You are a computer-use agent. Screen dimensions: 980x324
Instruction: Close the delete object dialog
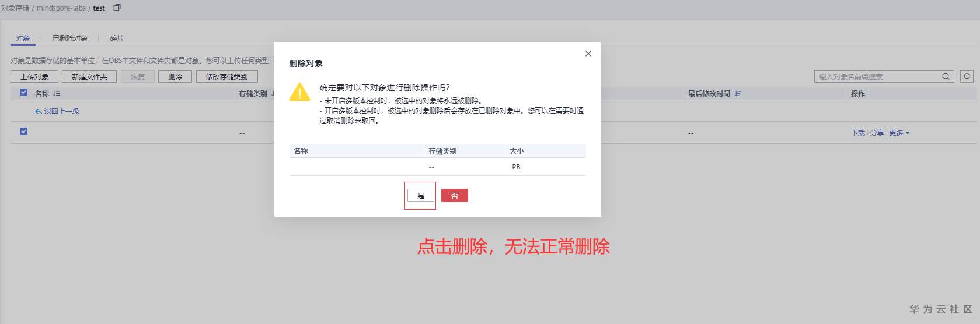588,54
